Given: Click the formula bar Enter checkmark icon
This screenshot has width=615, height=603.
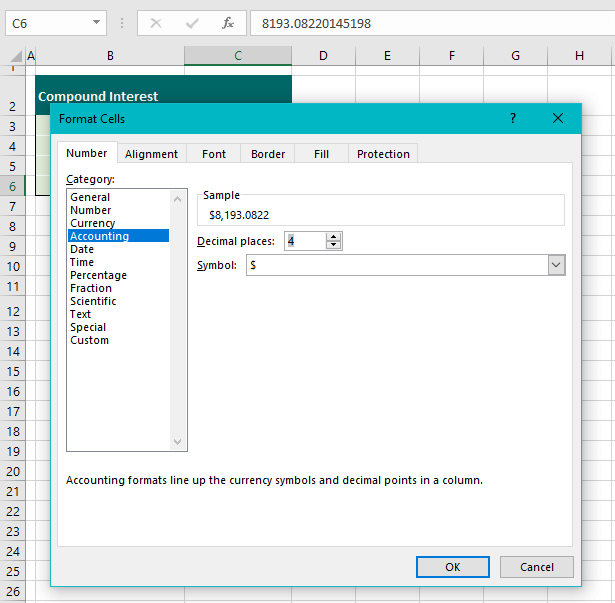Looking at the screenshot, I should click(193, 23).
